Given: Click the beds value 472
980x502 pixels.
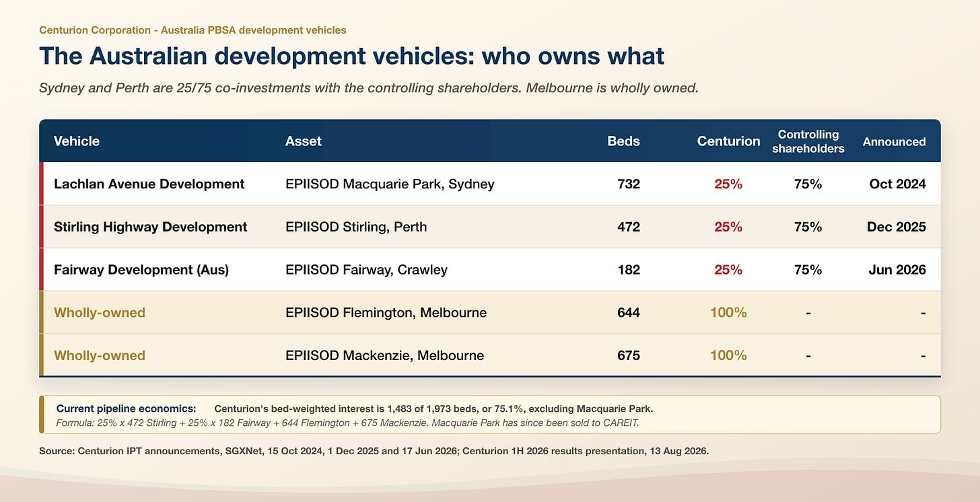Looking at the screenshot, I should 629,227.
